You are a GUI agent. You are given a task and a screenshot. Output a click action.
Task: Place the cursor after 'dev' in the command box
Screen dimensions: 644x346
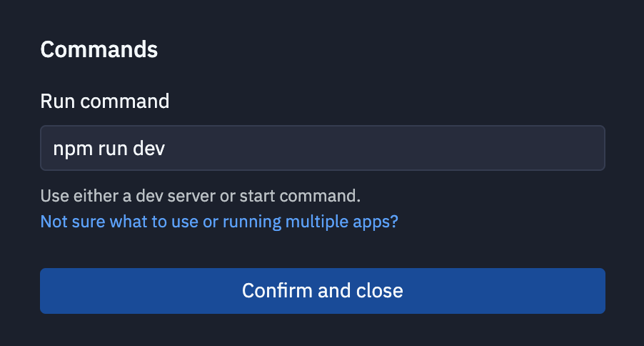[x=166, y=149]
